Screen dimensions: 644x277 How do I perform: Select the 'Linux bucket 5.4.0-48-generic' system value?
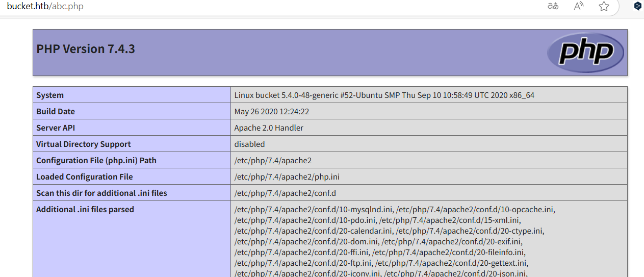point(384,95)
